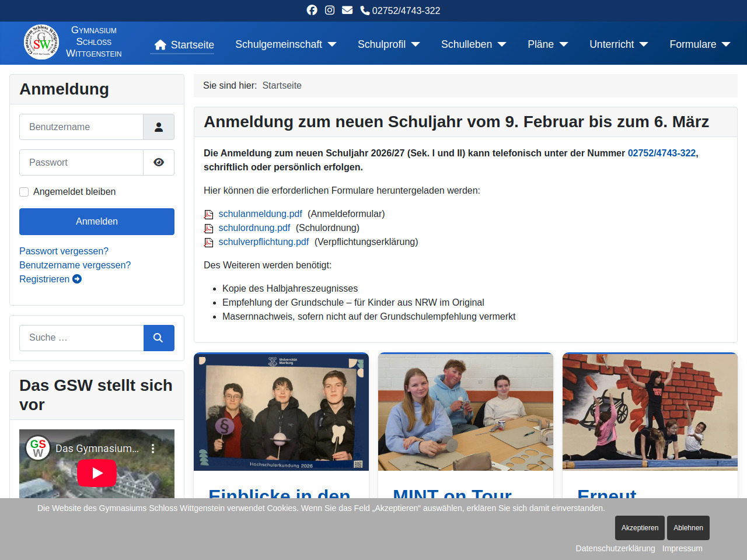Open the Unterricht navigation menu
747x560 pixels.
click(619, 44)
